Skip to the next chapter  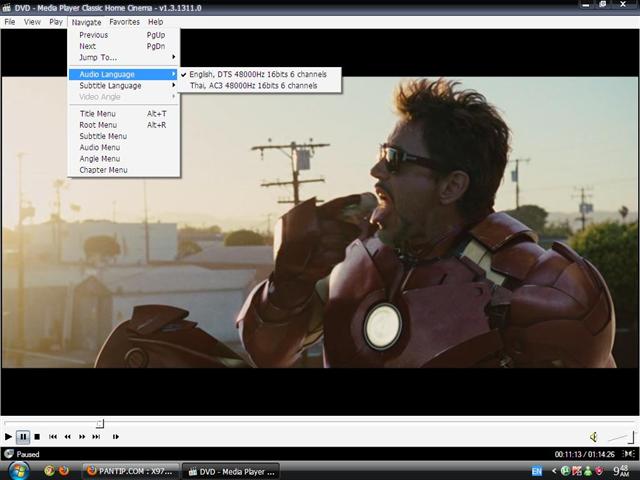click(96, 437)
